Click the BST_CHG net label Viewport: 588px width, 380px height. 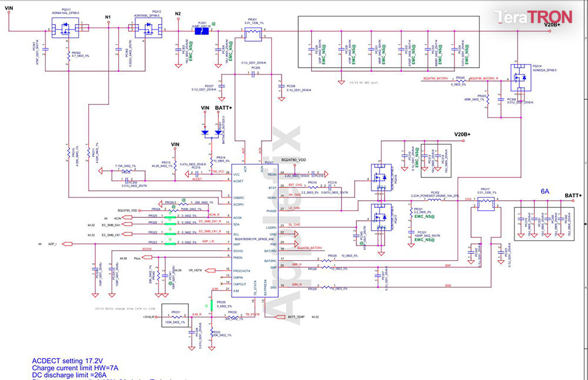pyautogui.click(x=296, y=185)
